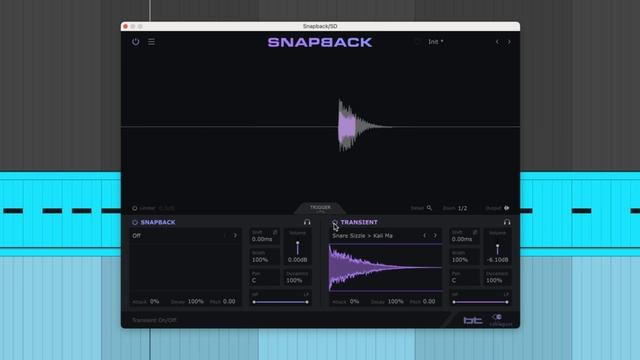
Task: Close the Snapback/SD plugin window
Action: pyautogui.click(x=125, y=27)
